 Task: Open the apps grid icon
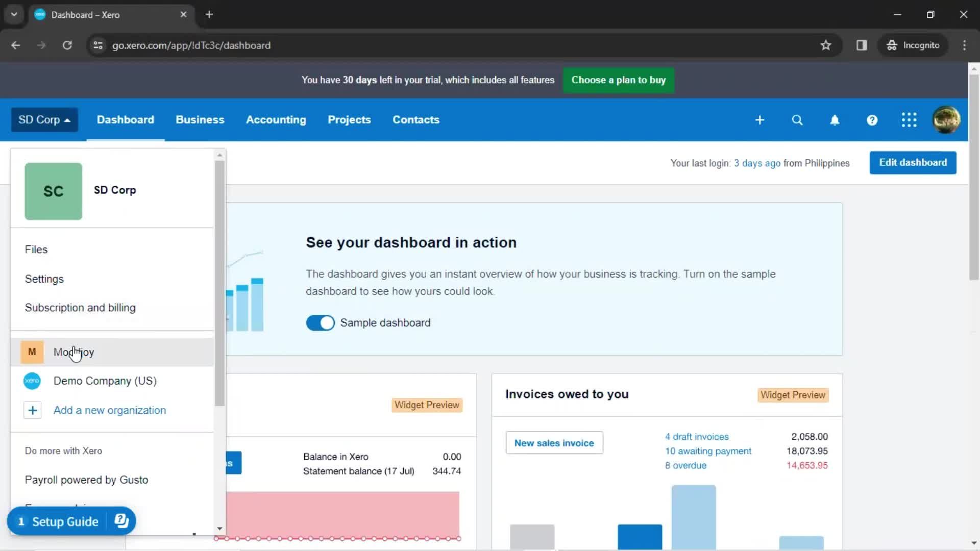(909, 120)
